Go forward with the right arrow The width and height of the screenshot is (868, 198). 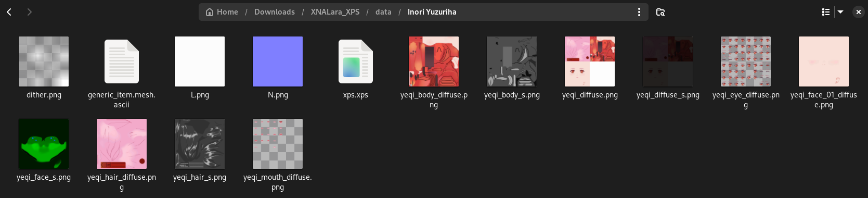point(29,12)
